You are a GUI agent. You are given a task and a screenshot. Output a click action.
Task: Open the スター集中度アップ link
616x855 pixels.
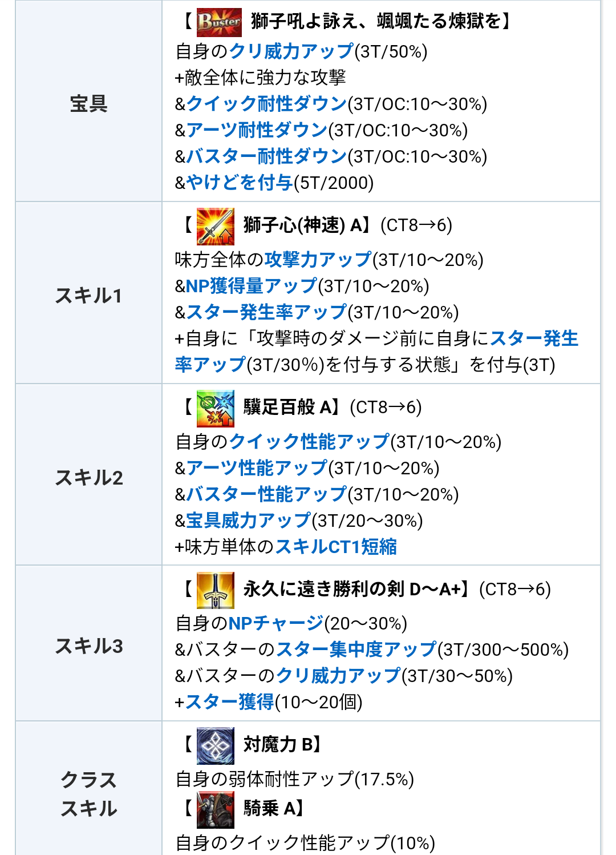tap(356, 650)
